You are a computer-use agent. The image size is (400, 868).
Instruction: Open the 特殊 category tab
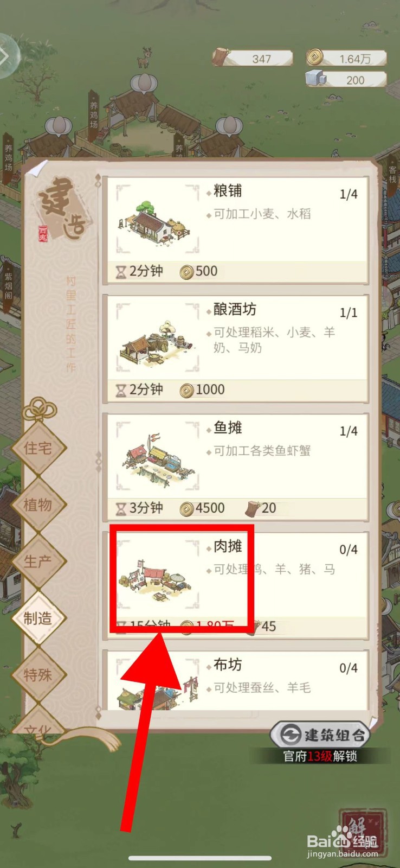(x=38, y=675)
